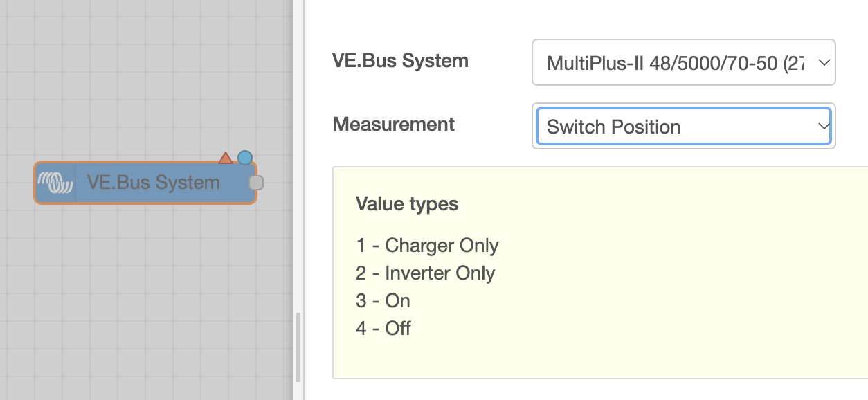Click the chevron of the Switch Position selector
868x400 pixels.
[824, 127]
